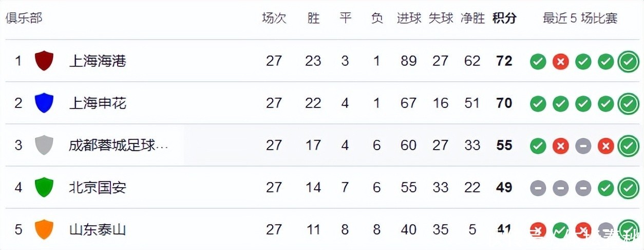Select 上海申花's 70 points value
The width and height of the screenshot is (644, 250).
click(504, 103)
